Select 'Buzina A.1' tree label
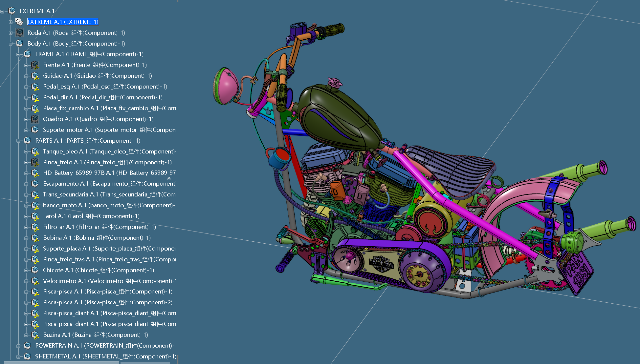Screen dimensions: 640x364 pos(96,335)
